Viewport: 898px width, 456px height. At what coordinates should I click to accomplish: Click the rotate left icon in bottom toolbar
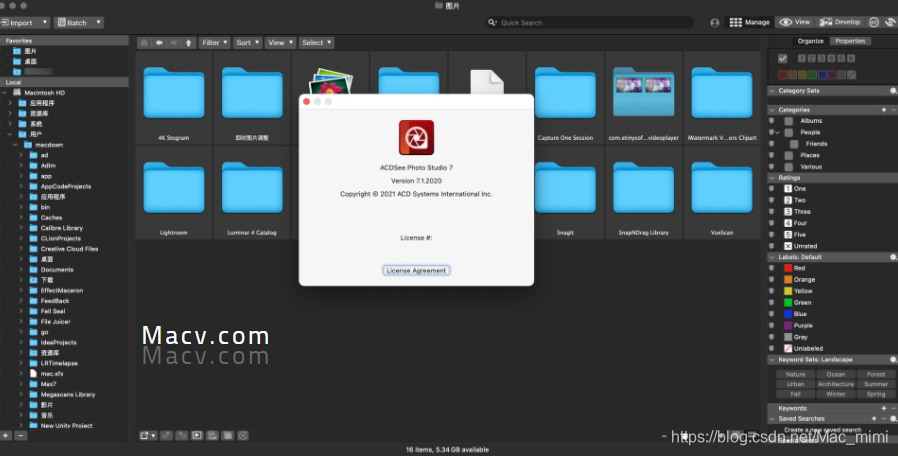(x=167, y=435)
